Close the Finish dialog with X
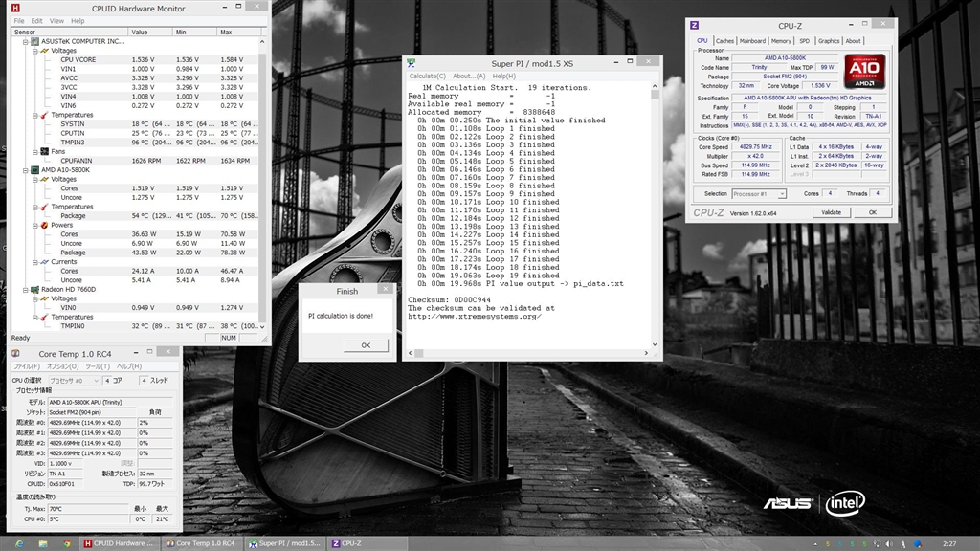This screenshot has height=551, width=980. pos(386,289)
